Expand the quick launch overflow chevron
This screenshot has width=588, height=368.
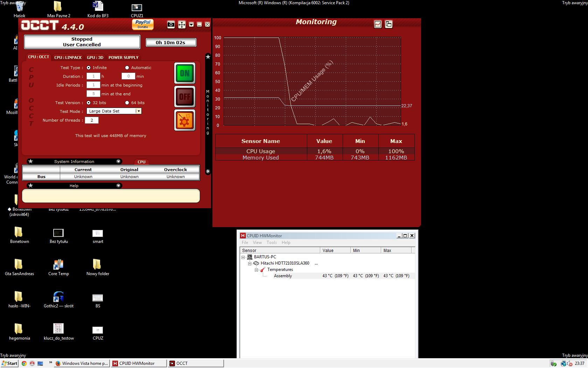[x=50, y=363]
